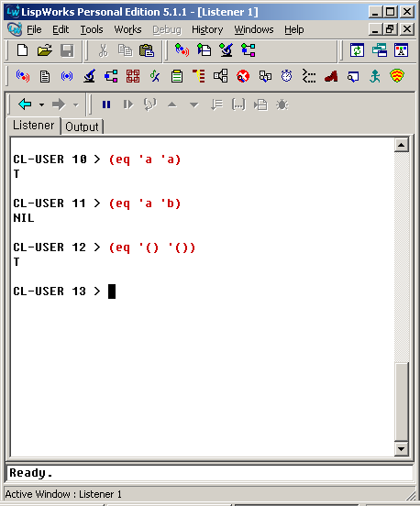Click the dark red four-squares grid icon
This screenshot has width=420, height=506.
click(133, 76)
